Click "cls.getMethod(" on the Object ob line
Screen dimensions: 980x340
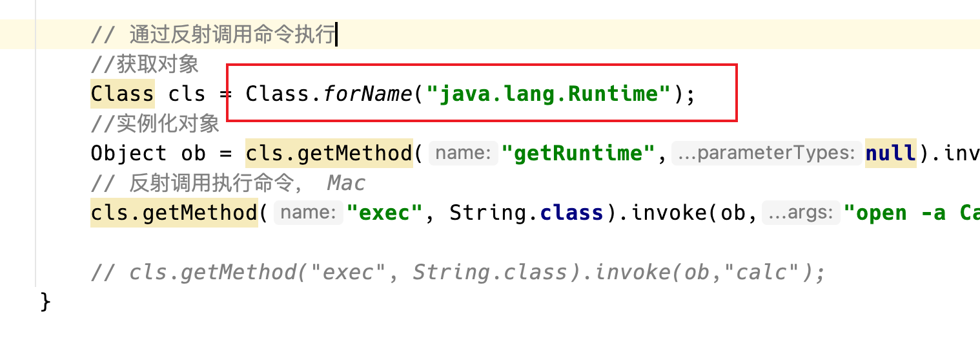334,153
